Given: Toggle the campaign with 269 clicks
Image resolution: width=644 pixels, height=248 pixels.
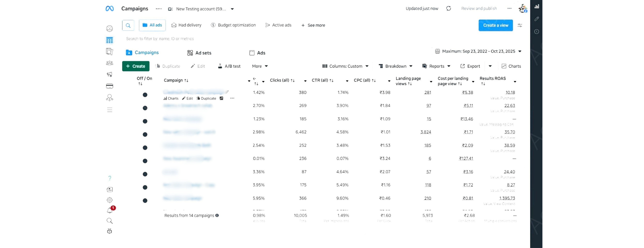Looking at the screenshot, I should pos(145,108).
